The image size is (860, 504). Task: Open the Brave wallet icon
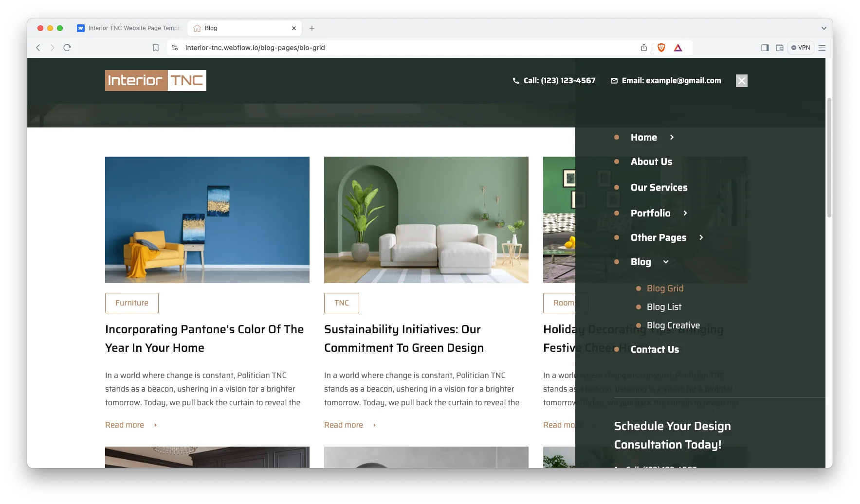(x=780, y=48)
